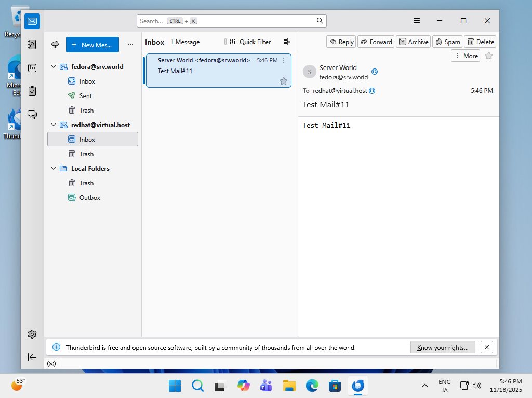This screenshot has height=398, width=532.
Task: Open the Calendar sidebar icon
Action: [x=32, y=68]
